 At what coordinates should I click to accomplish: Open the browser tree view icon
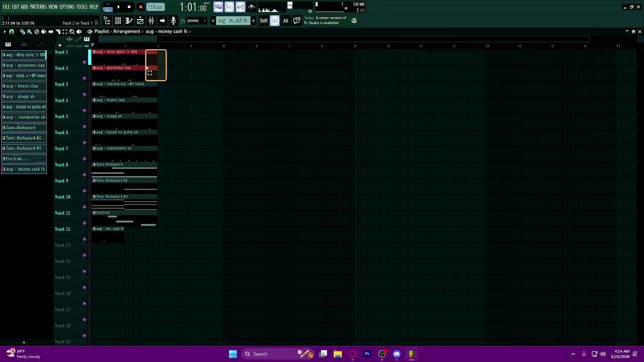tap(107, 21)
